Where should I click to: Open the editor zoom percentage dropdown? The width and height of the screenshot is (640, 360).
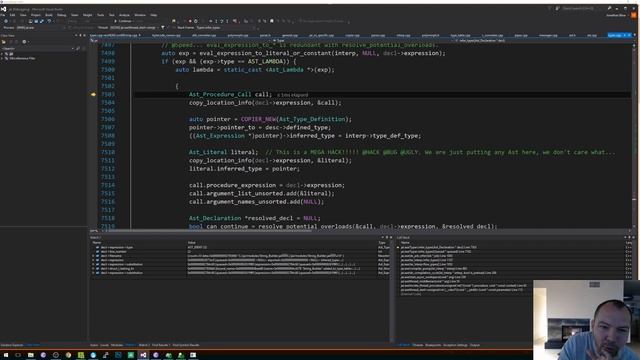point(95,231)
